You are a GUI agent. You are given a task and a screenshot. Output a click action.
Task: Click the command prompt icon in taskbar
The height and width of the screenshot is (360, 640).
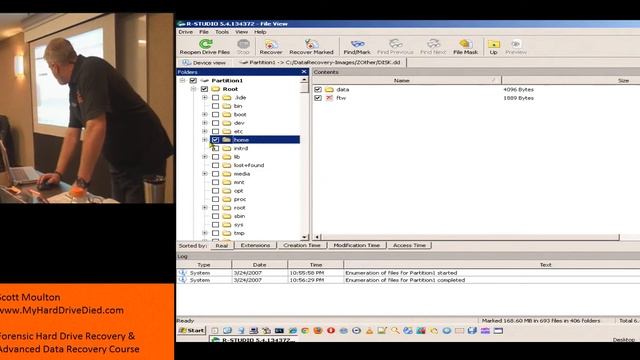279,331
